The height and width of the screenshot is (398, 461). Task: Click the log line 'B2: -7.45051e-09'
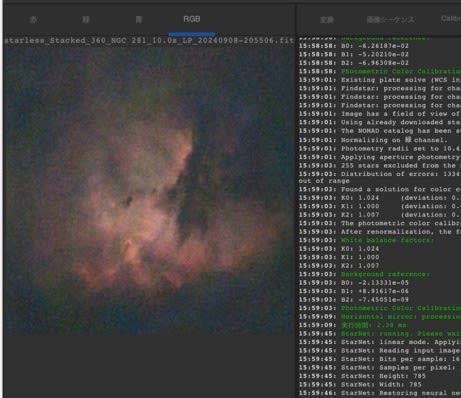(x=354, y=300)
